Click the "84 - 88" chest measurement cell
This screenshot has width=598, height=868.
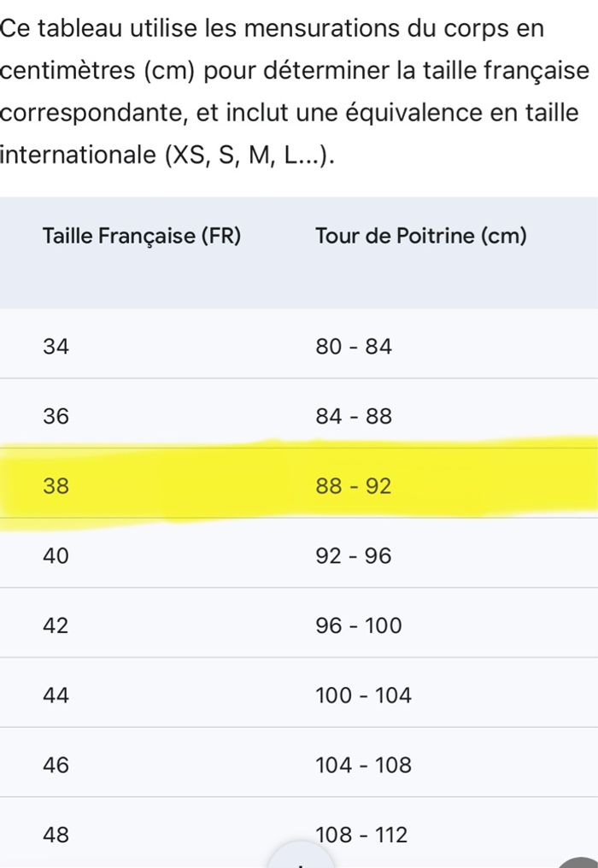point(354,417)
